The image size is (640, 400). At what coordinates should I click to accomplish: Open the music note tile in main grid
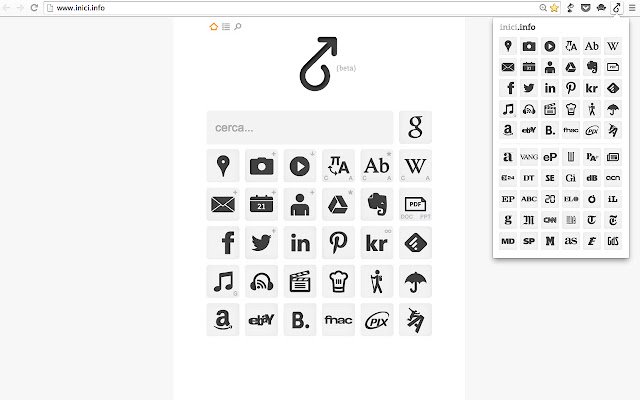point(223,281)
